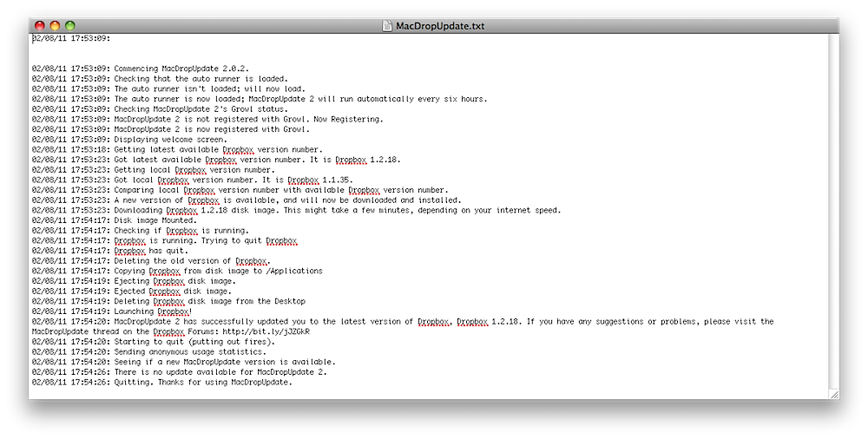Click the line 'Deleting Dropbox disk image from the Desktop'
Image resolution: width=868 pixels, height=439 pixels.
(168, 301)
